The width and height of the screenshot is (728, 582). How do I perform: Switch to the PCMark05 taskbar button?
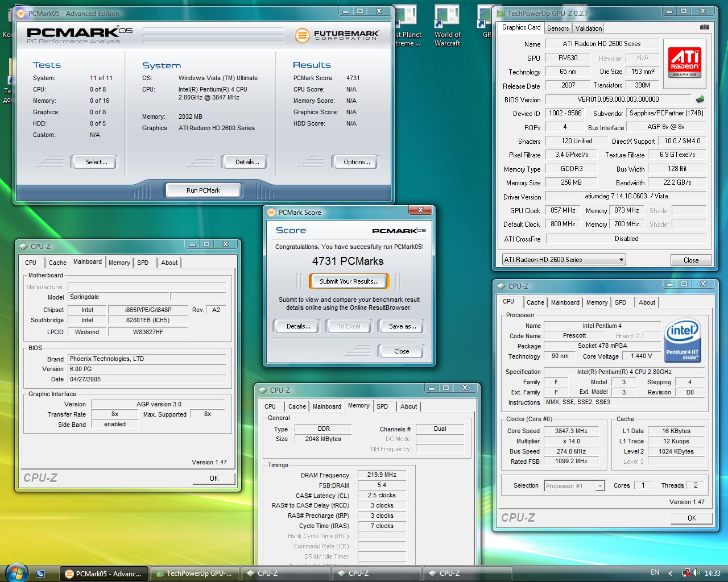click(x=104, y=573)
